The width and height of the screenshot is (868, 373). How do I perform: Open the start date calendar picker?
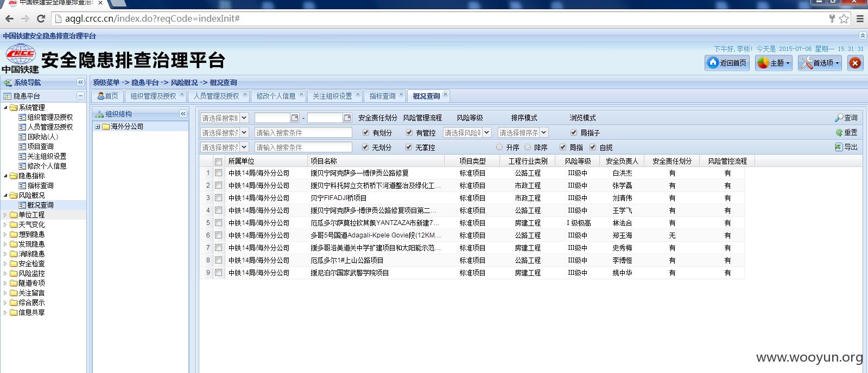(x=295, y=118)
